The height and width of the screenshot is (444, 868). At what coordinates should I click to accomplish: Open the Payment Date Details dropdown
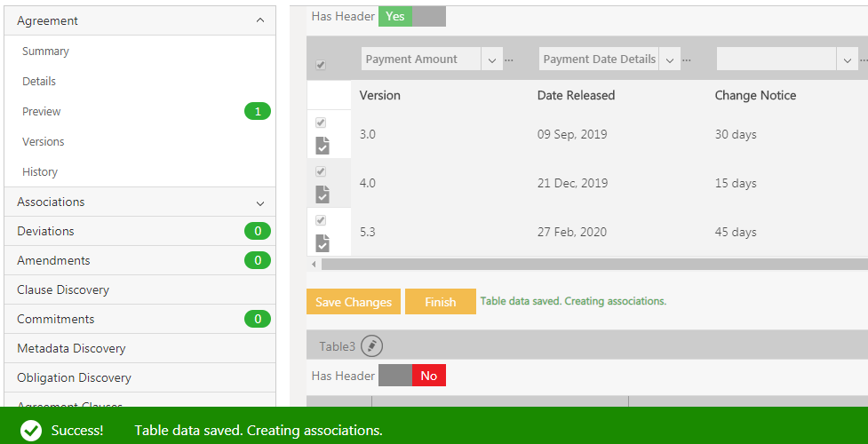670,59
